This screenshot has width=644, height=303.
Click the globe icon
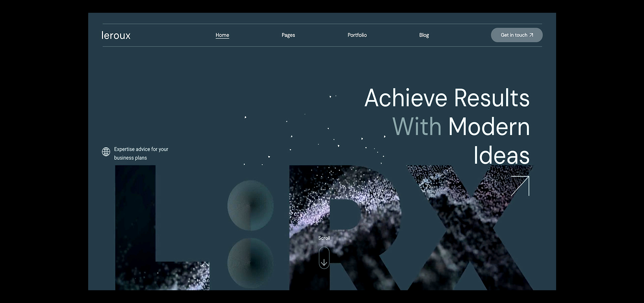[106, 152]
